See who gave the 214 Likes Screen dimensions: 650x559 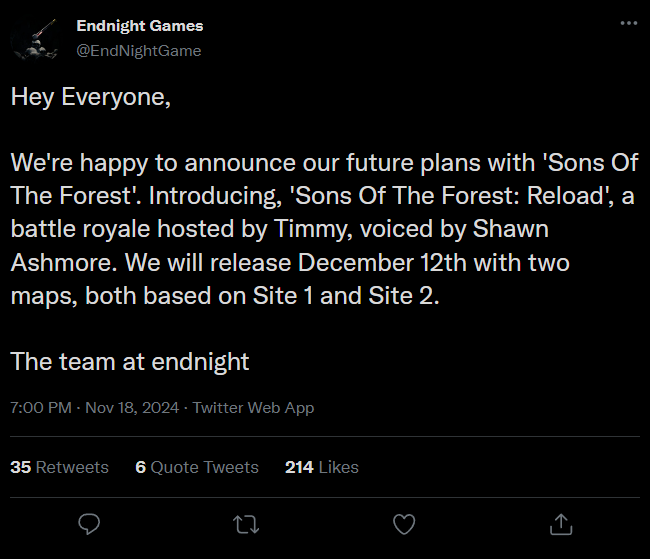pos(321,467)
